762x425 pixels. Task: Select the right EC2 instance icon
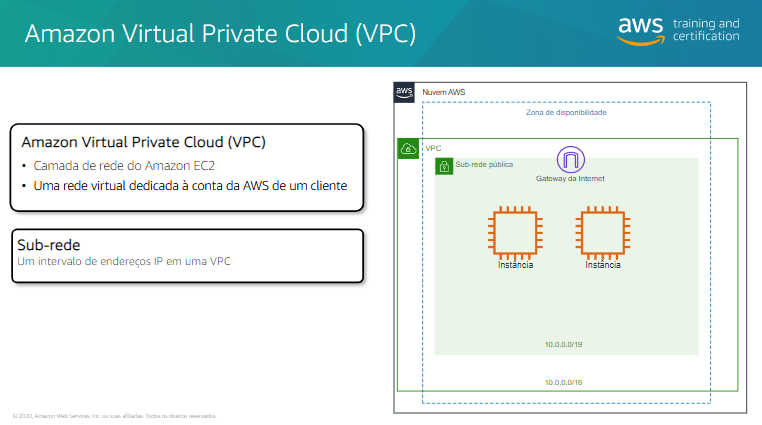603,233
